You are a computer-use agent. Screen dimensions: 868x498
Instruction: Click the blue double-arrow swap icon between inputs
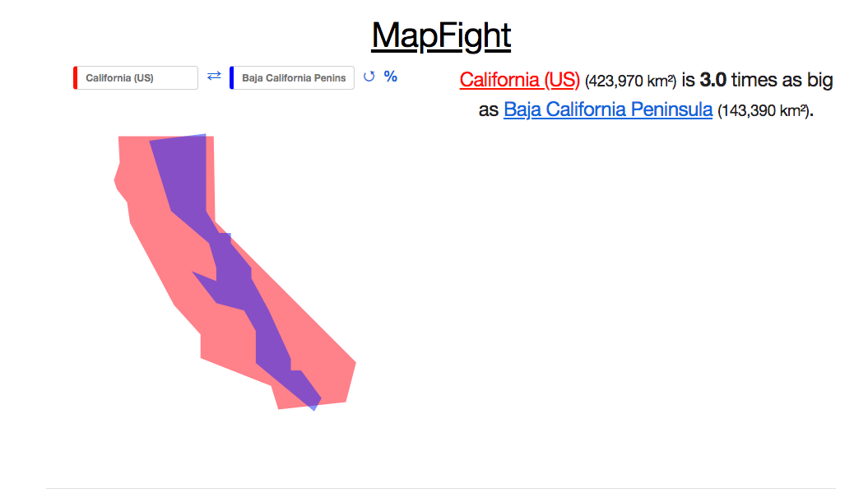point(214,77)
